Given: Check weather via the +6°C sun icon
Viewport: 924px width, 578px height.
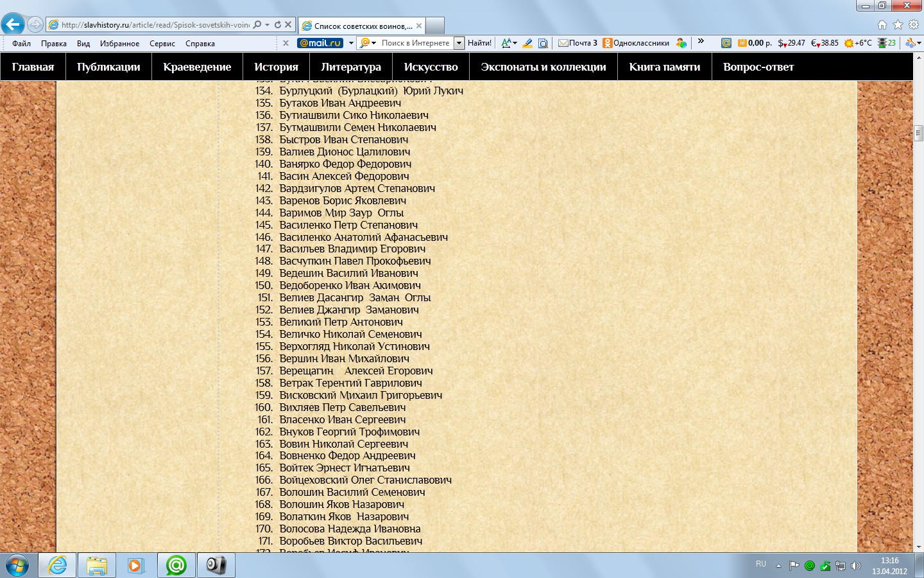Looking at the screenshot, I should pyautogui.click(x=858, y=43).
